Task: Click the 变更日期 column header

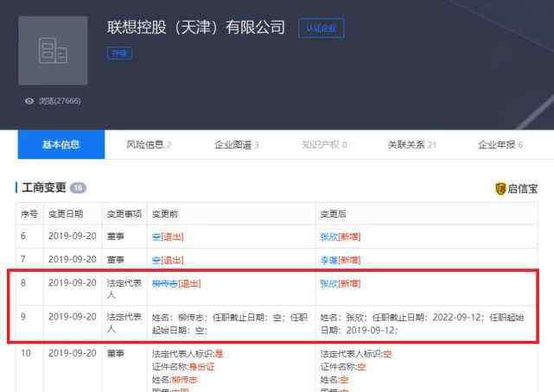Action: coord(66,214)
